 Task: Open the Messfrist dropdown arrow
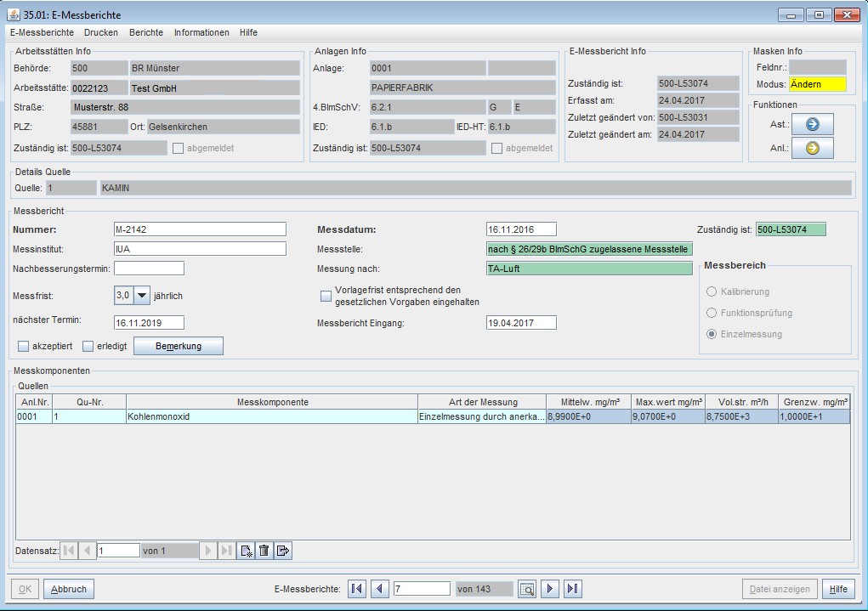tap(141, 295)
